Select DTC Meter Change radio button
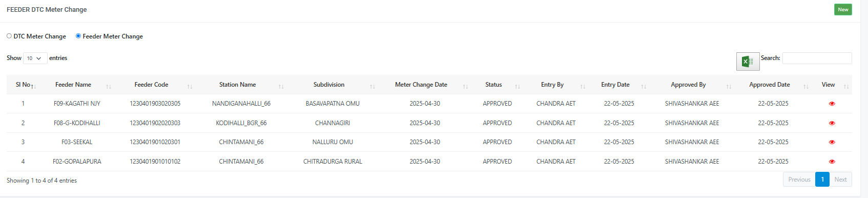This screenshot has width=868, height=198. click(9, 36)
